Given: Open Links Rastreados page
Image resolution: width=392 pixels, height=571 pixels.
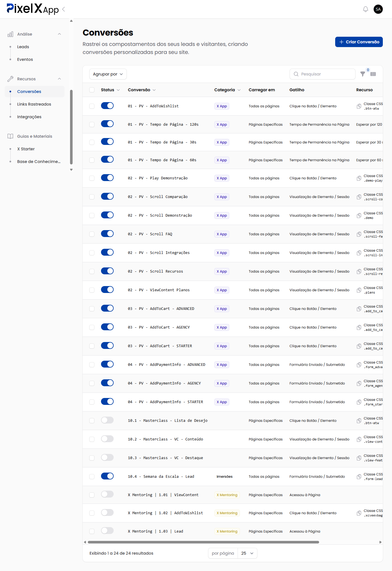Looking at the screenshot, I should pos(34,104).
